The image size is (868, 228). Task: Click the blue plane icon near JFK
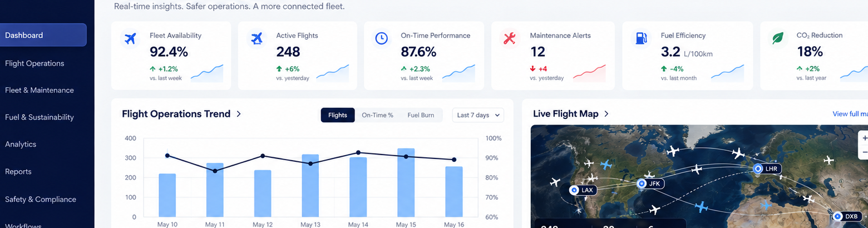(606, 165)
